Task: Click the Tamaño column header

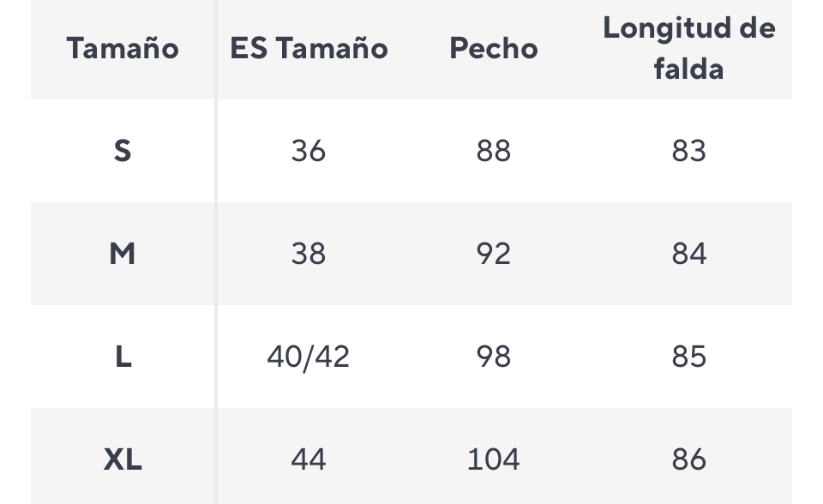Action: tap(123, 48)
